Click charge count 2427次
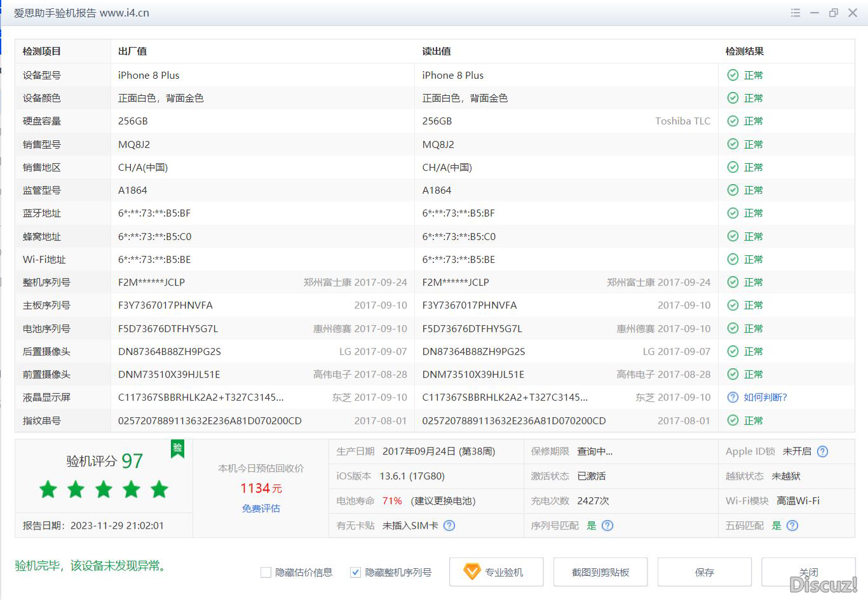Screen dimensions: 868x600 [x=593, y=500]
